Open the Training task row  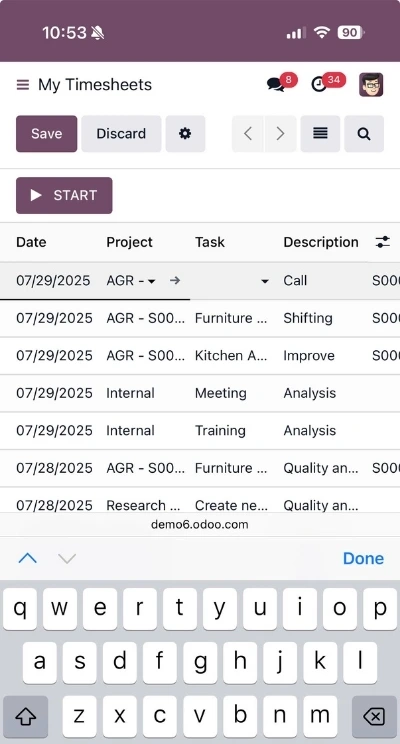click(x=220, y=430)
